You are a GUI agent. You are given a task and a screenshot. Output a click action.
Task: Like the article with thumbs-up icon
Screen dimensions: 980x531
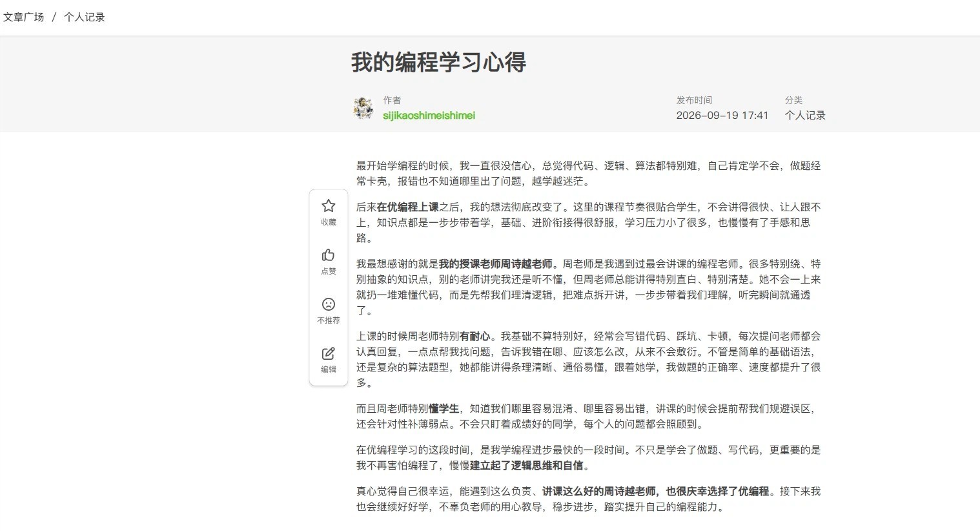pyautogui.click(x=329, y=255)
